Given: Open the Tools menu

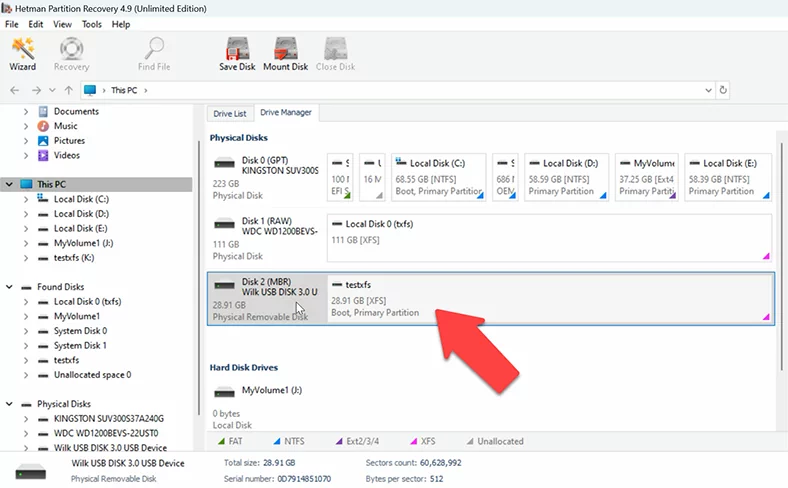Looking at the screenshot, I should [x=91, y=24].
